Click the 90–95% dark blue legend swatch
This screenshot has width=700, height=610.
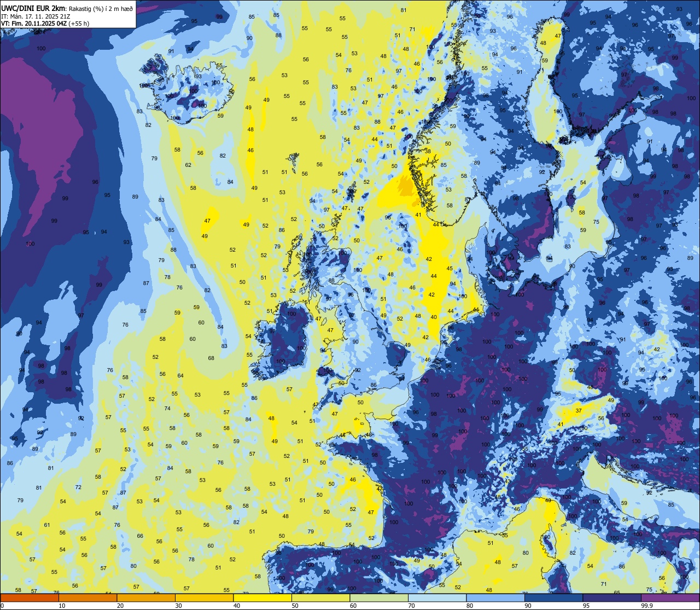(x=553, y=597)
